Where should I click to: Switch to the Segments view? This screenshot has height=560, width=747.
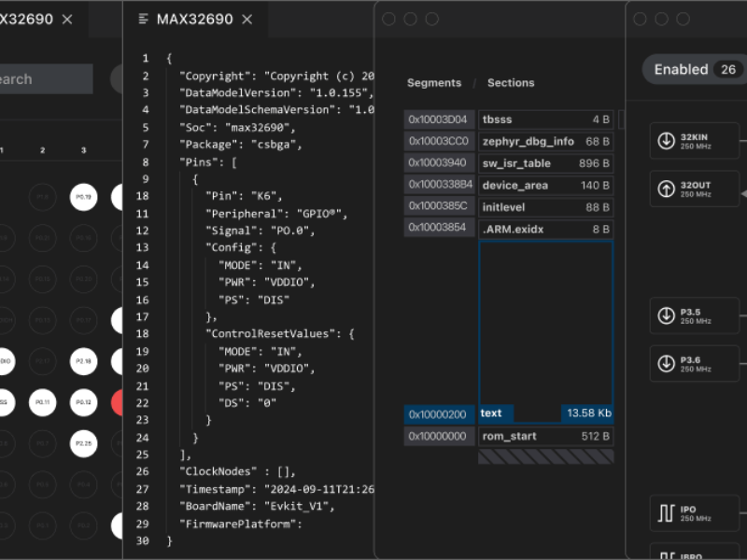(x=433, y=82)
